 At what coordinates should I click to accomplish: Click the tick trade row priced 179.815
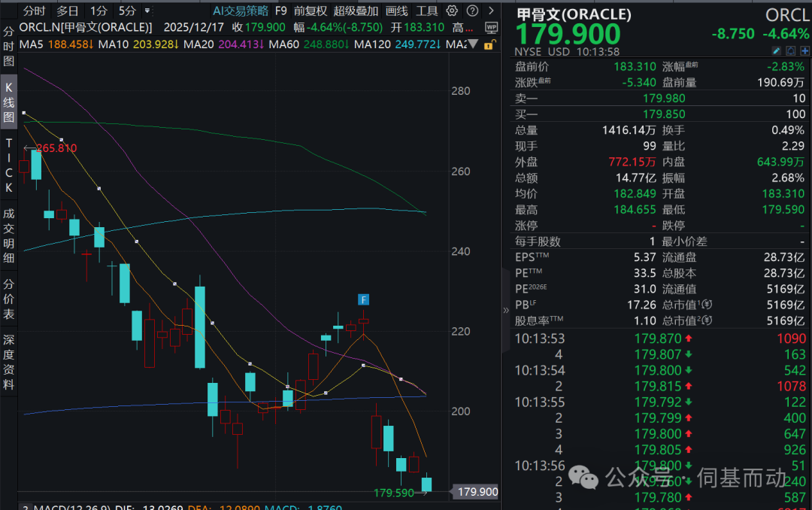click(660, 386)
